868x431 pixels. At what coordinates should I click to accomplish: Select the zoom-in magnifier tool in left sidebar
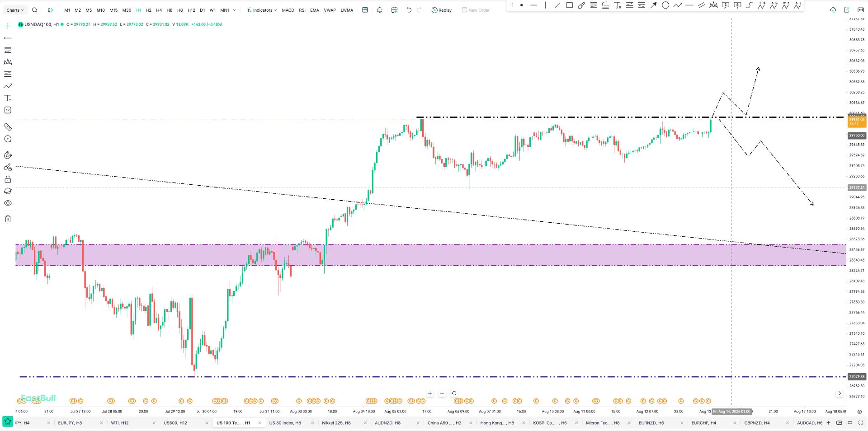8,139
